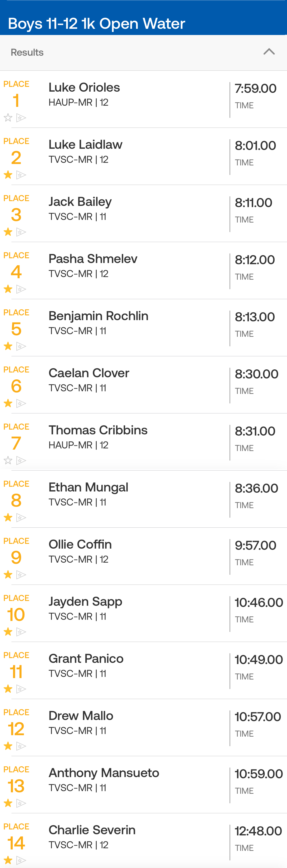Select Drew Mallo result row time 10:57.00
This screenshot has width=287, height=868.
[x=258, y=717]
